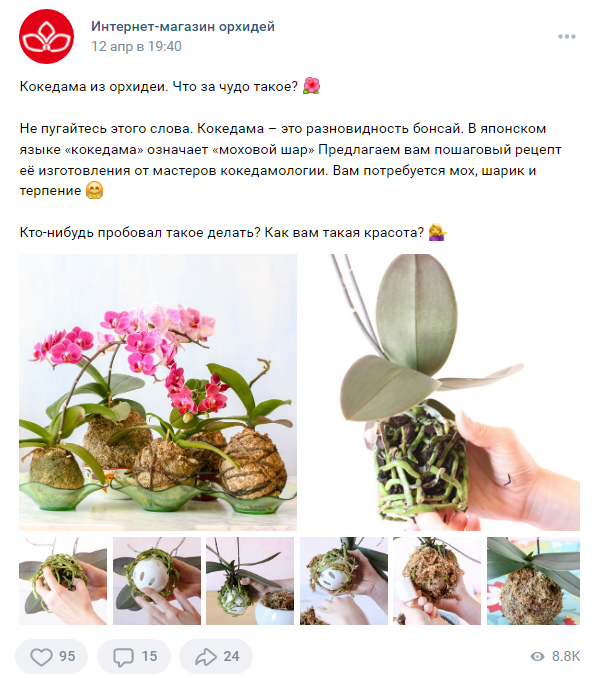Like the post with the heart icon
600x678 pixels.
coord(41,656)
